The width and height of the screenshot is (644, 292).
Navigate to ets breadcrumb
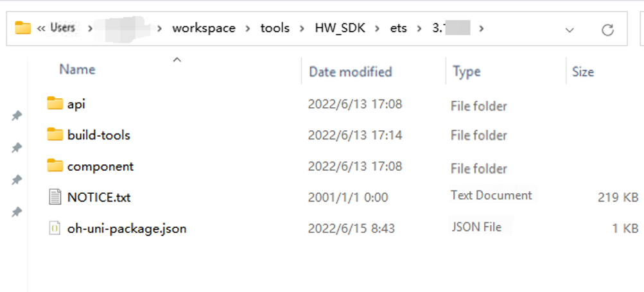click(x=398, y=28)
